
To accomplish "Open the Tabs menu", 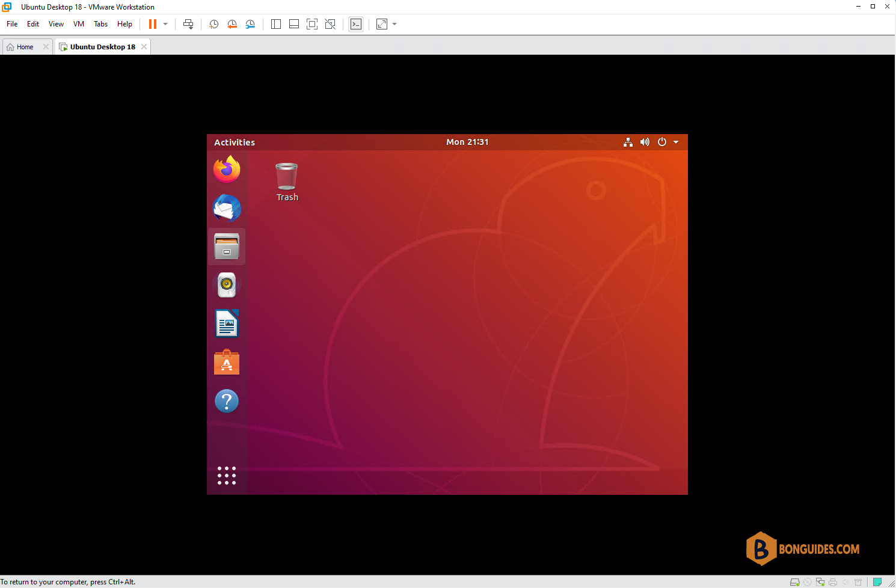I will pos(101,24).
